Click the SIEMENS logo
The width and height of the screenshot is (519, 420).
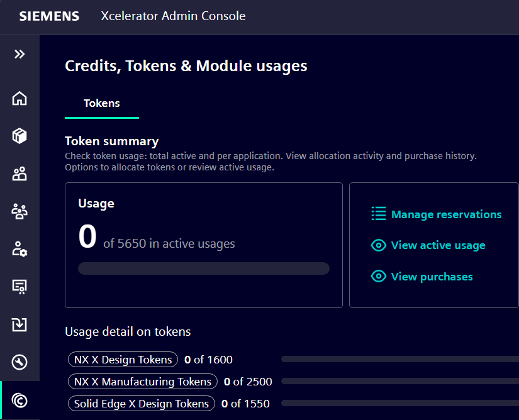49,16
